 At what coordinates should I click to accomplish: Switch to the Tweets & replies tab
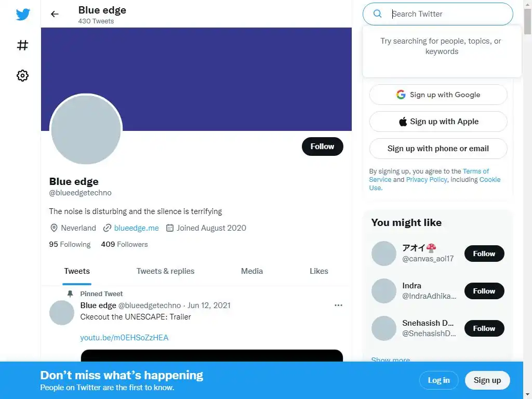pyautogui.click(x=165, y=271)
